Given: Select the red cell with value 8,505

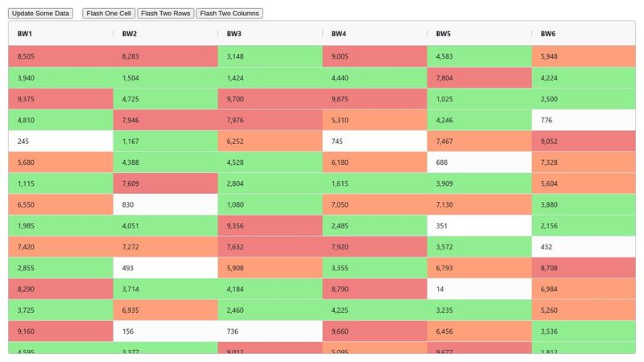Looking at the screenshot, I should (x=60, y=56).
